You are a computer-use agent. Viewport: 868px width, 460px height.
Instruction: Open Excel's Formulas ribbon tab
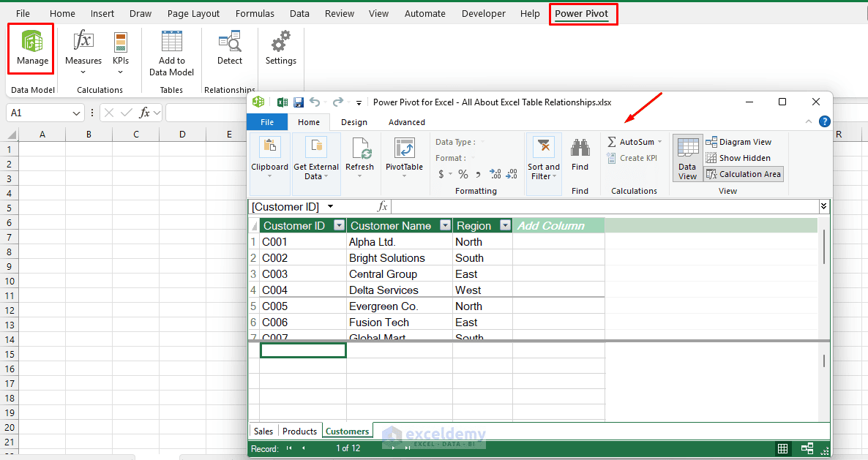(255, 13)
